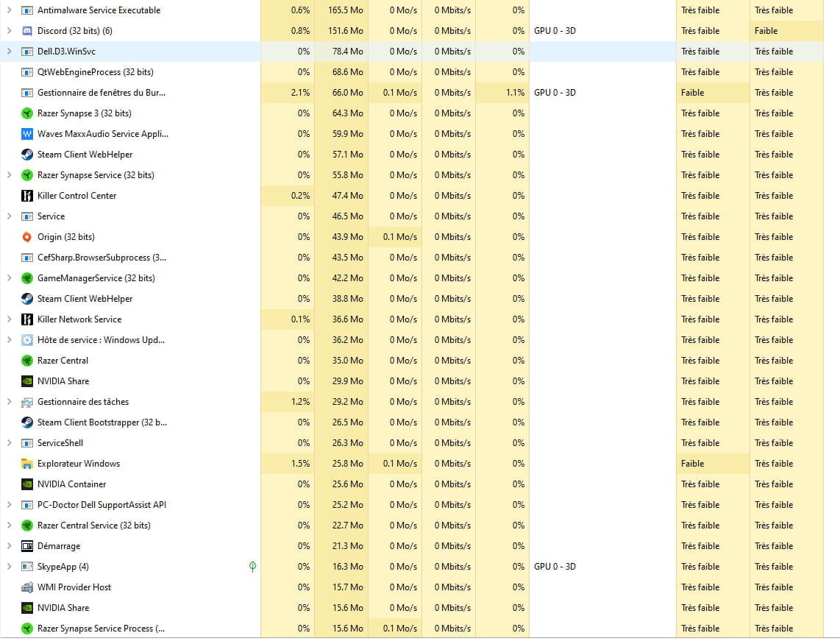Select the Explorateur Windows folder icon

coord(27,464)
